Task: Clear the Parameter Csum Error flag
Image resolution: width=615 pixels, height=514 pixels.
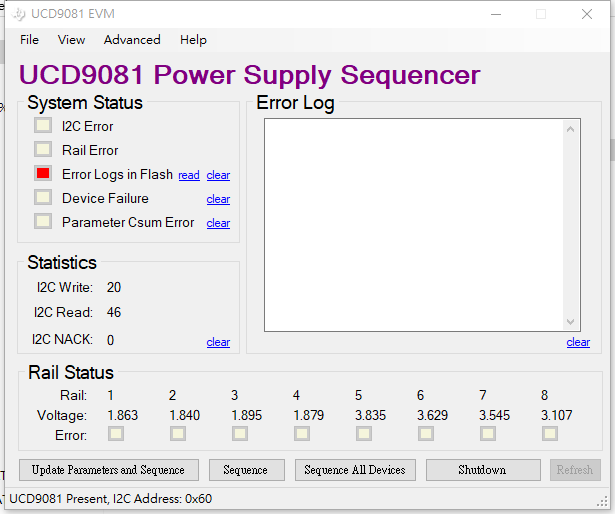Action: 218,223
